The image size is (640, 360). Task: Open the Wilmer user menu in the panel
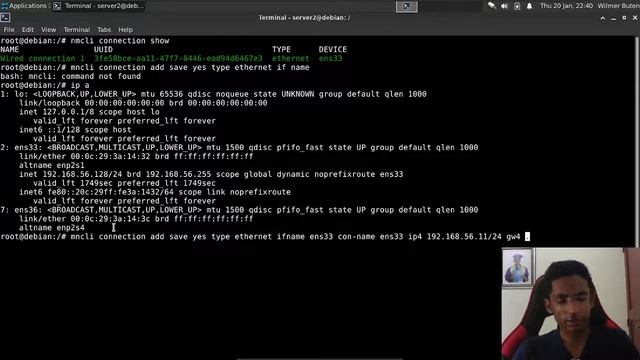click(x=618, y=6)
